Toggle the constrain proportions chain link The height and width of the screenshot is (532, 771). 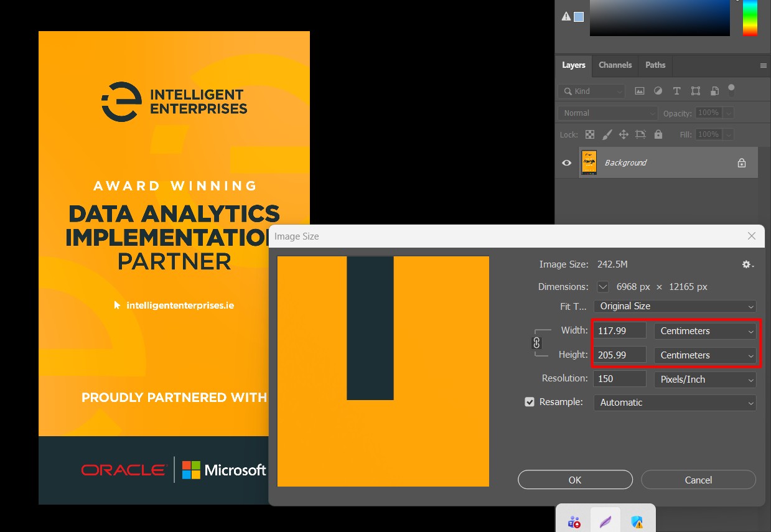pos(536,343)
